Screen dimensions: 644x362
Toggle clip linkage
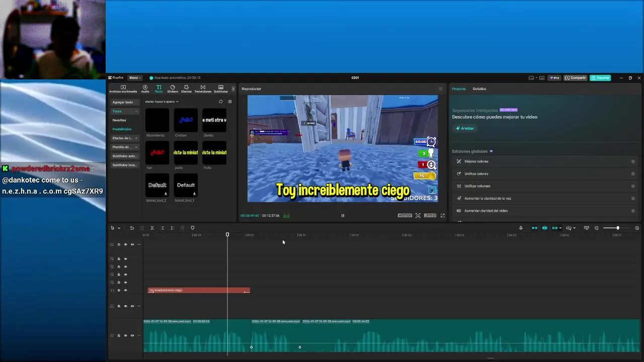coord(554,228)
